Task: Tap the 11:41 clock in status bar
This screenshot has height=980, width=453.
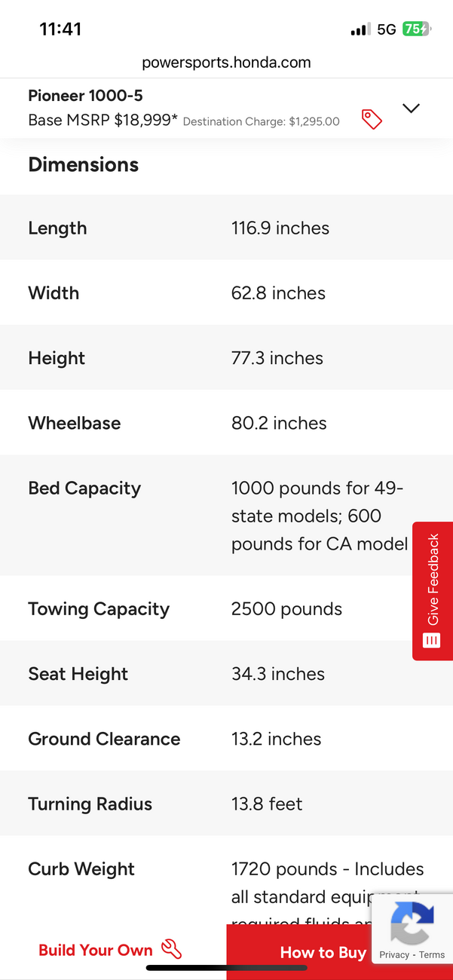Action: (x=60, y=29)
